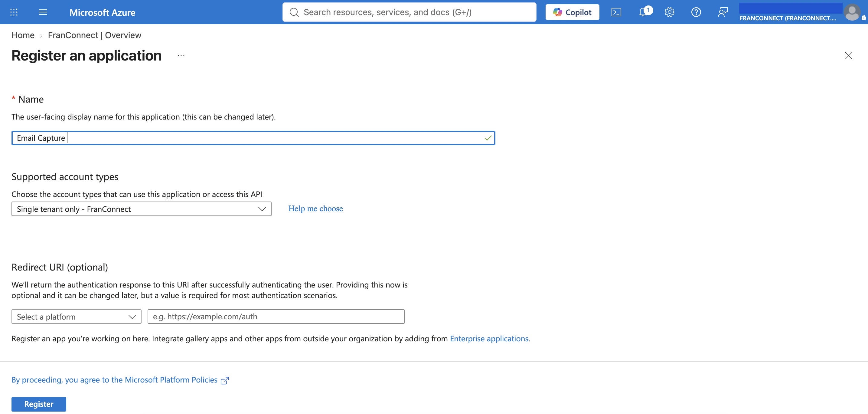Focus the application Name field
The height and width of the screenshot is (414, 868).
(x=253, y=138)
